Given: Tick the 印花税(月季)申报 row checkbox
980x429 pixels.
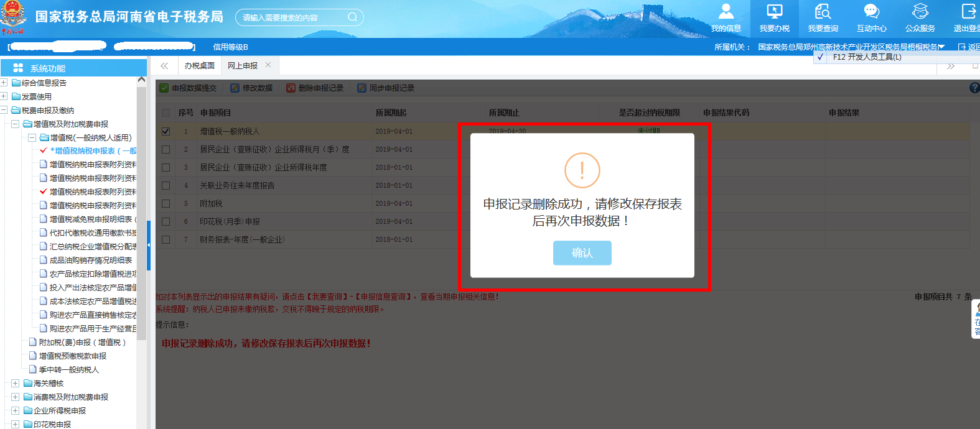Looking at the screenshot, I should [166, 222].
